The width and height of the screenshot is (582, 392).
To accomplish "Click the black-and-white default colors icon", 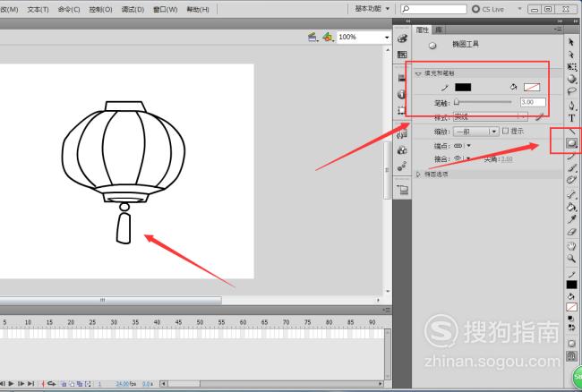I will pyautogui.click(x=570, y=319).
